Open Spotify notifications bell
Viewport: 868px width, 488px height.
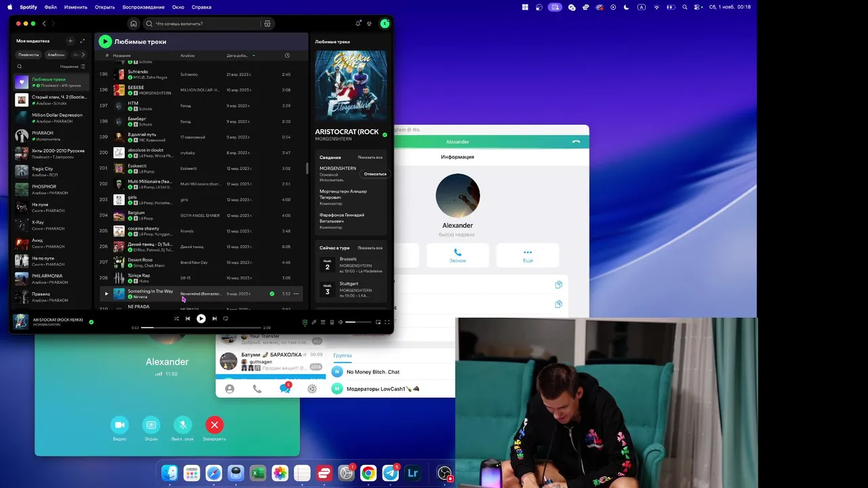pyautogui.click(x=358, y=24)
